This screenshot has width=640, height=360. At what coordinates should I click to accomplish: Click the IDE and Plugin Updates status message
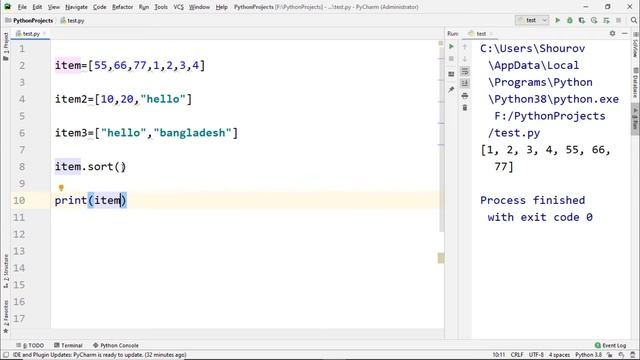tap(100, 355)
